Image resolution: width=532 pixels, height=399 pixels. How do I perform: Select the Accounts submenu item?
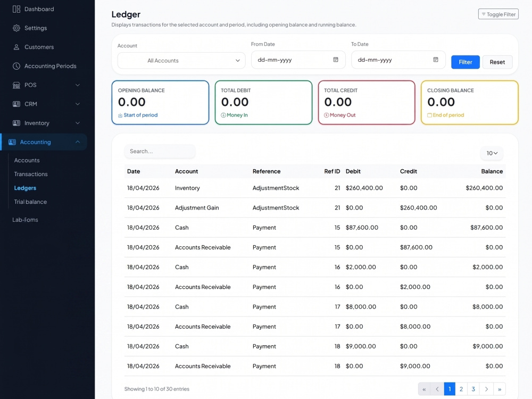coord(27,161)
